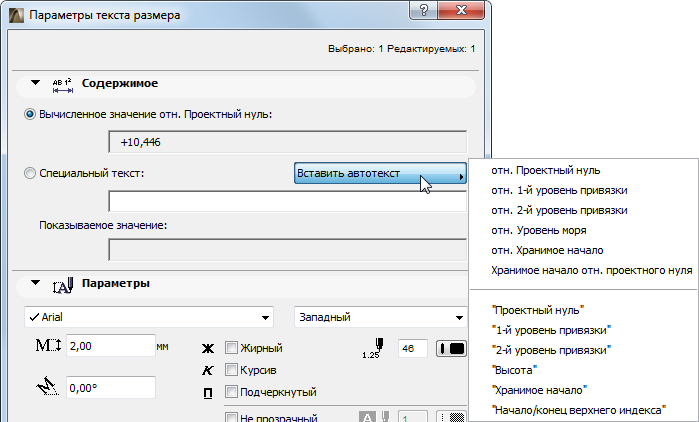699x422 pixels.
Task: Open the background pen color swatch
Action: pos(451,417)
